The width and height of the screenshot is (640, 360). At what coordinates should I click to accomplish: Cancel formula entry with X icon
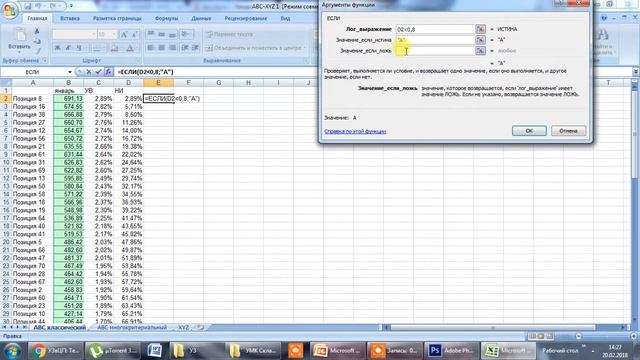tap(89, 72)
